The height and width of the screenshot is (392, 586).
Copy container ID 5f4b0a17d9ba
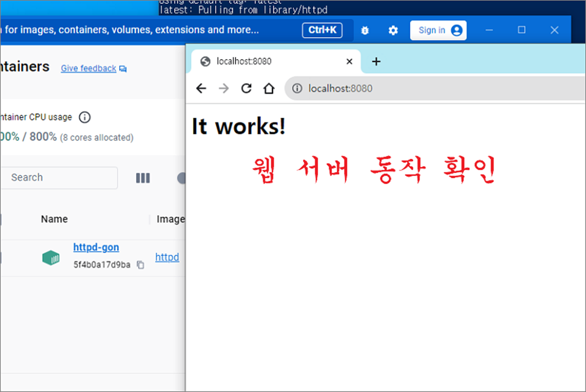click(x=140, y=264)
